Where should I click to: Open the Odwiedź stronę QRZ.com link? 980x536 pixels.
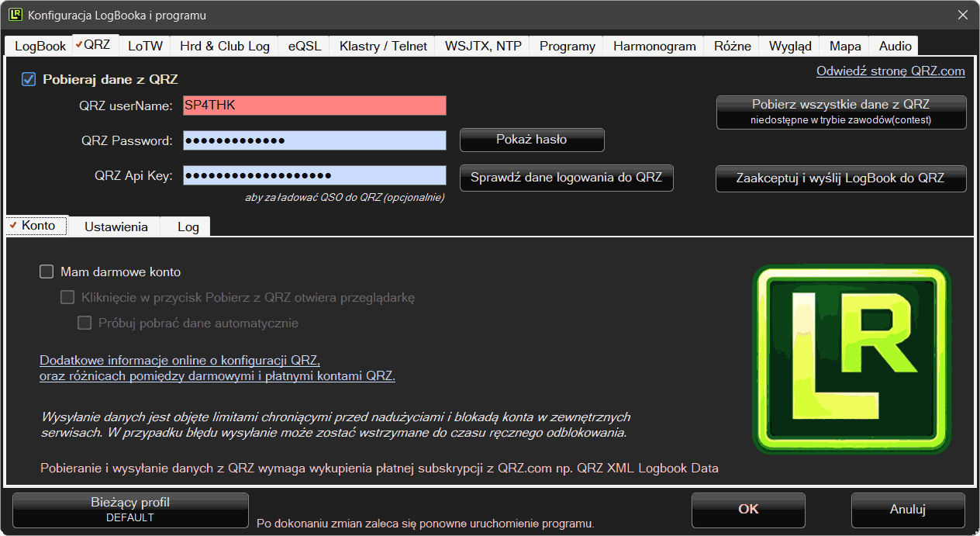[890, 71]
